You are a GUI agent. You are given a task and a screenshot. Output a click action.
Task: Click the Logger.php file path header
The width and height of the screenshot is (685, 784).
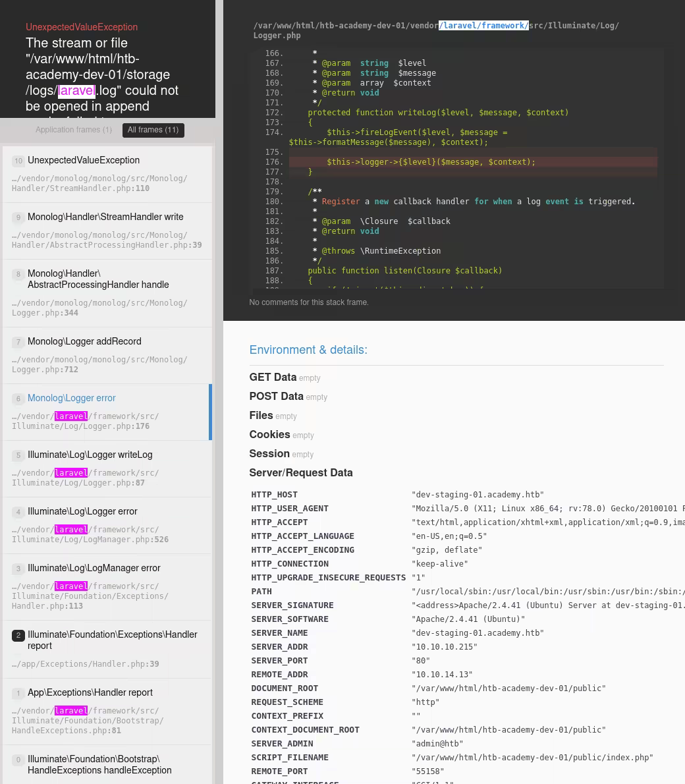point(436,31)
